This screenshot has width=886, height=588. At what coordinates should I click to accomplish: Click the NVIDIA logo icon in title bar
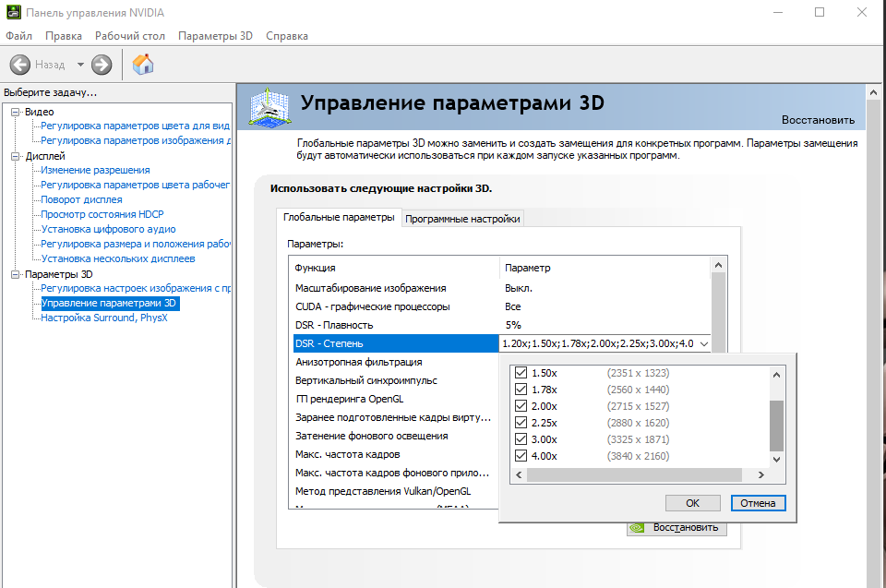click(13, 12)
